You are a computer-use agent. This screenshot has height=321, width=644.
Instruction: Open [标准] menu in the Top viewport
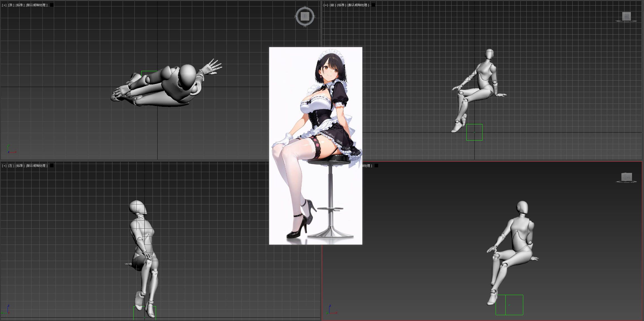coord(20,5)
